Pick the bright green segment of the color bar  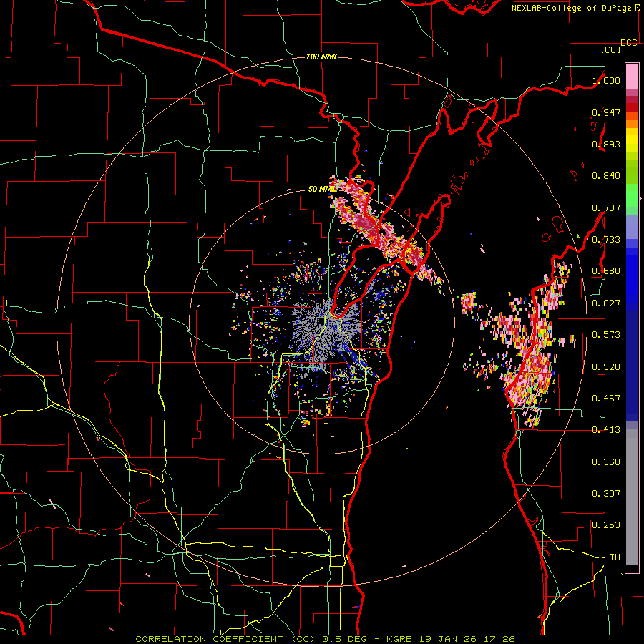coord(632,195)
